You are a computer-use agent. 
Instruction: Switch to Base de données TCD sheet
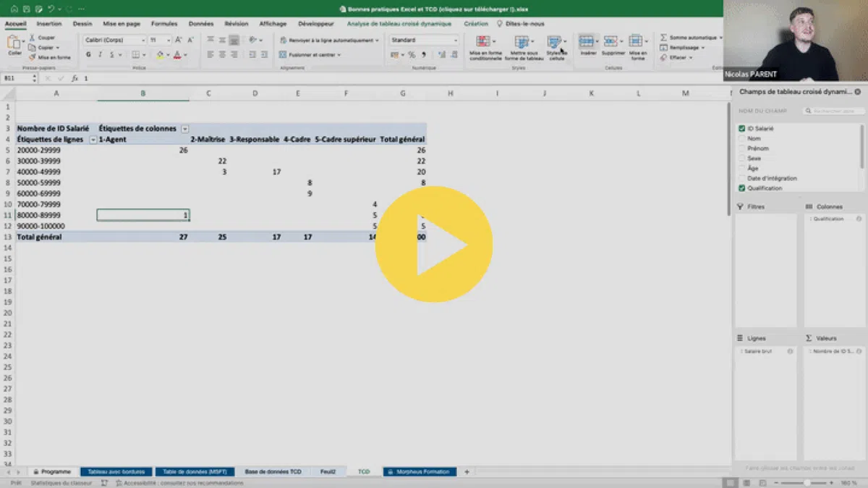click(273, 471)
